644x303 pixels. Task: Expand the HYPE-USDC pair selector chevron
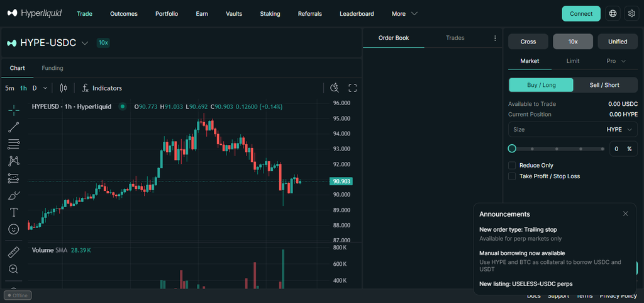pos(85,43)
